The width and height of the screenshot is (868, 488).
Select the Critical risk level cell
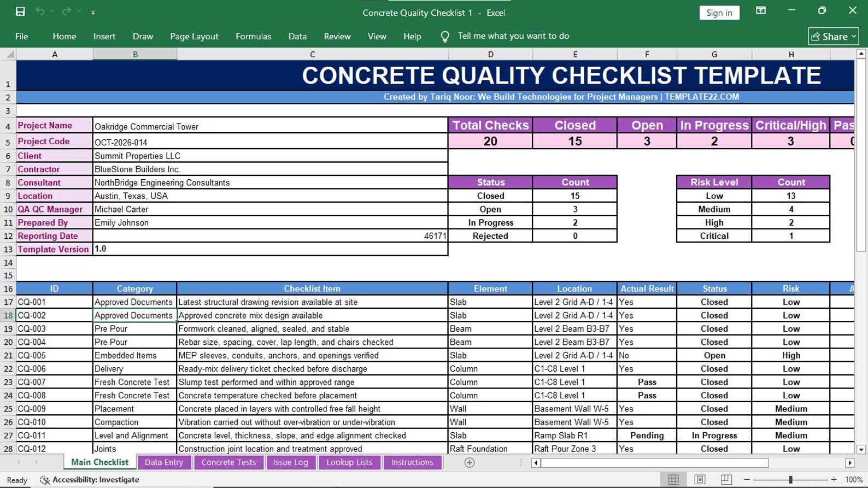[714, 236]
